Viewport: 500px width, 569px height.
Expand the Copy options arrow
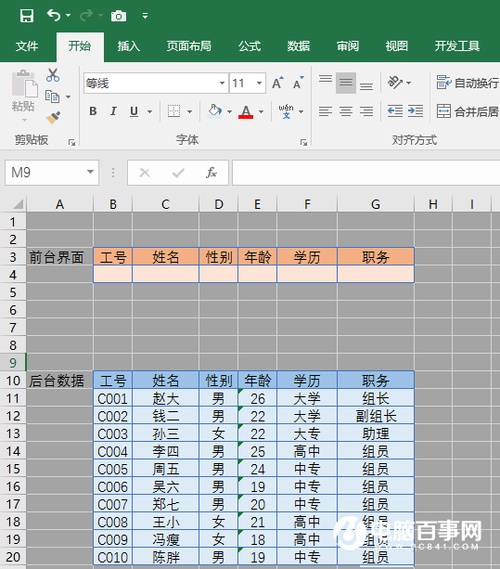click(x=68, y=97)
